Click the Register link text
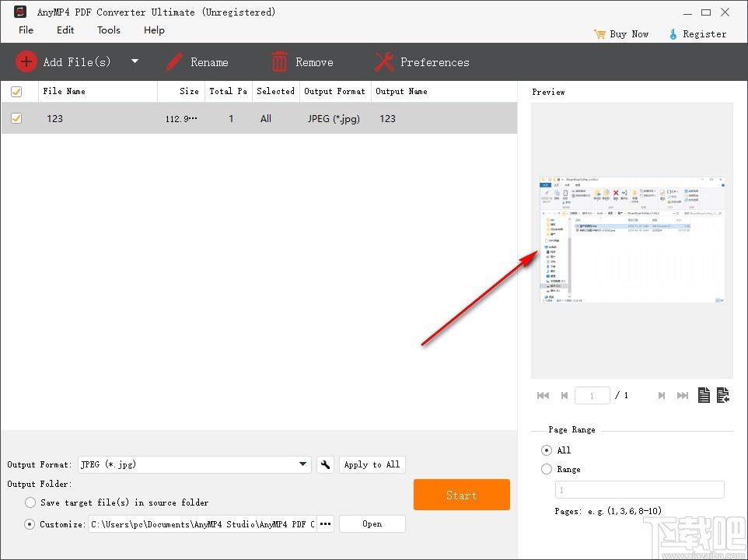Image resolution: width=748 pixels, height=560 pixels. (x=704, y=34)
